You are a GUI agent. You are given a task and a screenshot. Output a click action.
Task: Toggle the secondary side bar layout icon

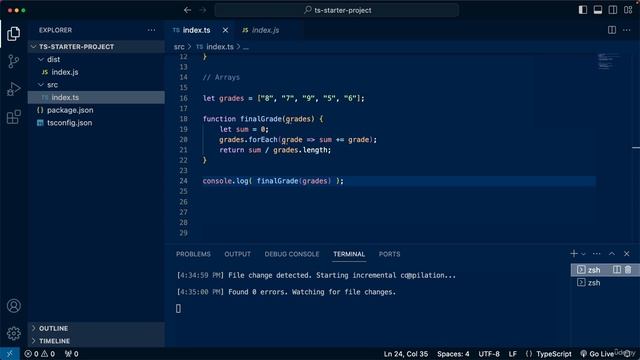point(613,10)
